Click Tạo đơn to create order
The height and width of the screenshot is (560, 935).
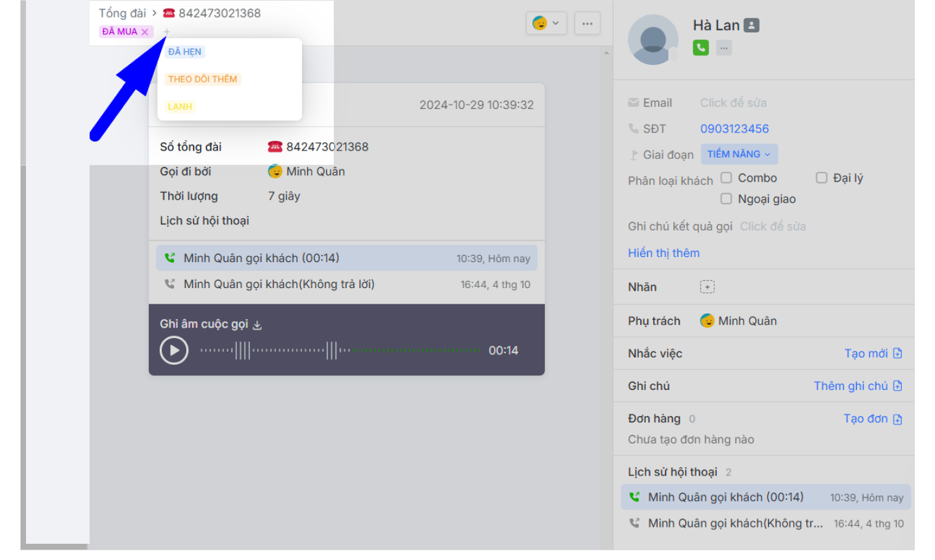point(872,419)
